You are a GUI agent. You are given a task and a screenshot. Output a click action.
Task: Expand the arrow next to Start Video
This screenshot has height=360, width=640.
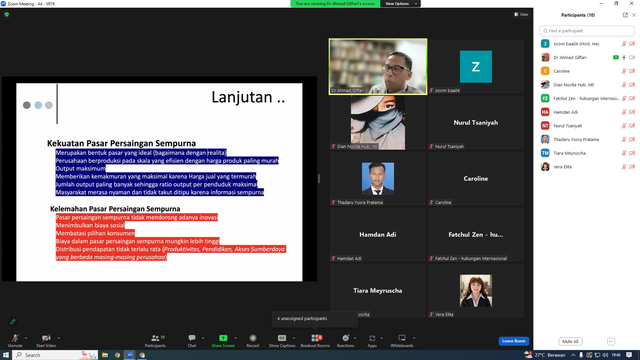tap(58, 338)
